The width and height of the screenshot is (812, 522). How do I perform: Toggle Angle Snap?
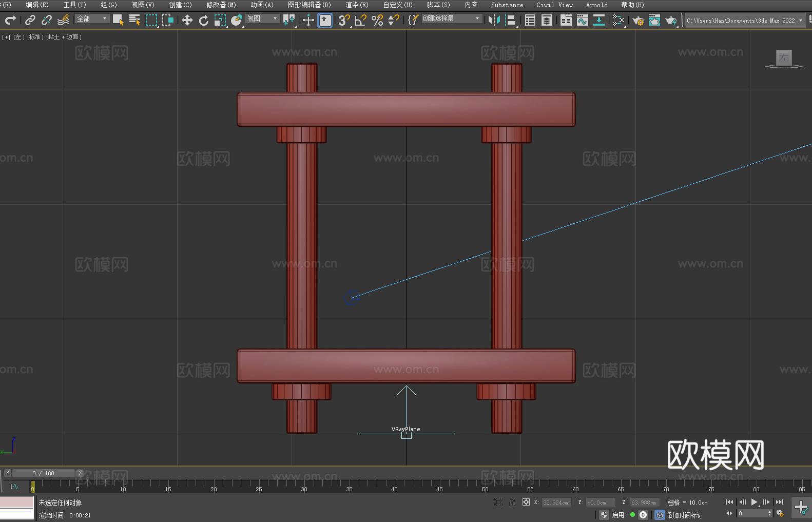click(x=360, y=20)
